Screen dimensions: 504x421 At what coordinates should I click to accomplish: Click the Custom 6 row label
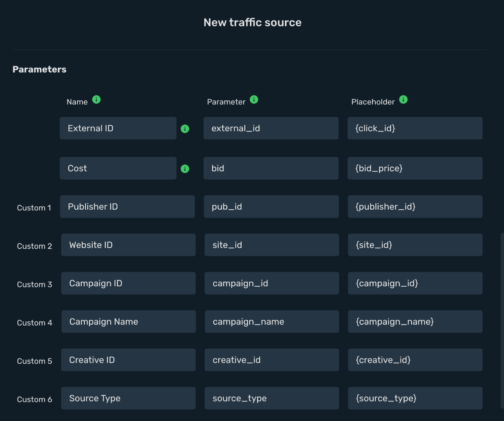(x=35, y=399)
